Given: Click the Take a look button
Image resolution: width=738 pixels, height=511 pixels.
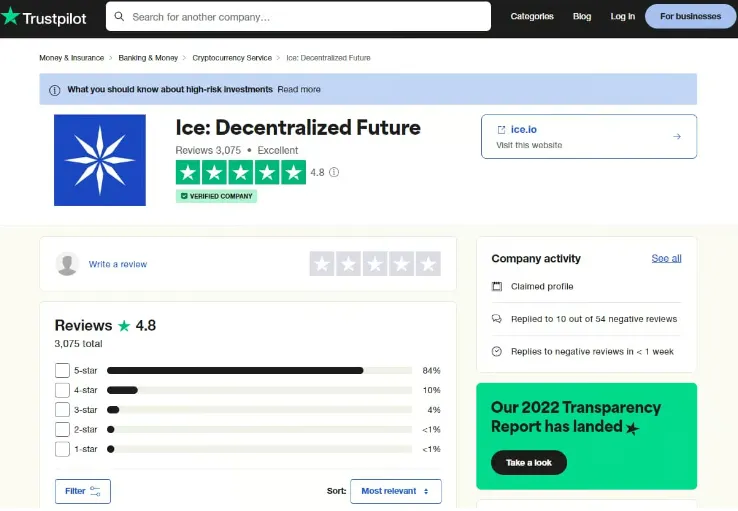Looking at the screenshot, I should (529, 463).
